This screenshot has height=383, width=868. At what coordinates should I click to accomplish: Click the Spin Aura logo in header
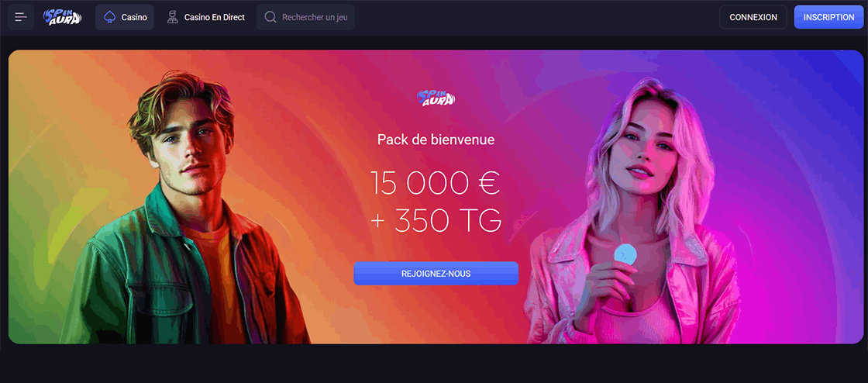[63, 17]
